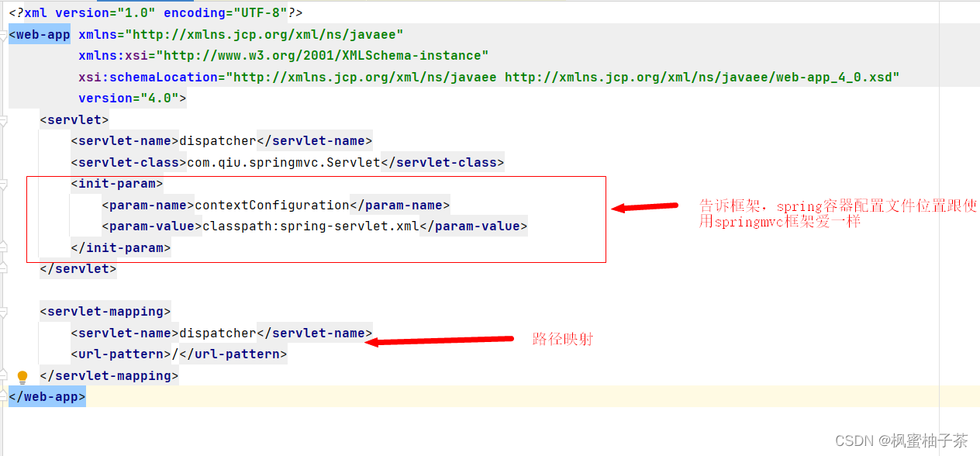The width and height of the screenshot is (980, 456).
Task: Click the red annotation box around init-param
Action: (316, 178)
